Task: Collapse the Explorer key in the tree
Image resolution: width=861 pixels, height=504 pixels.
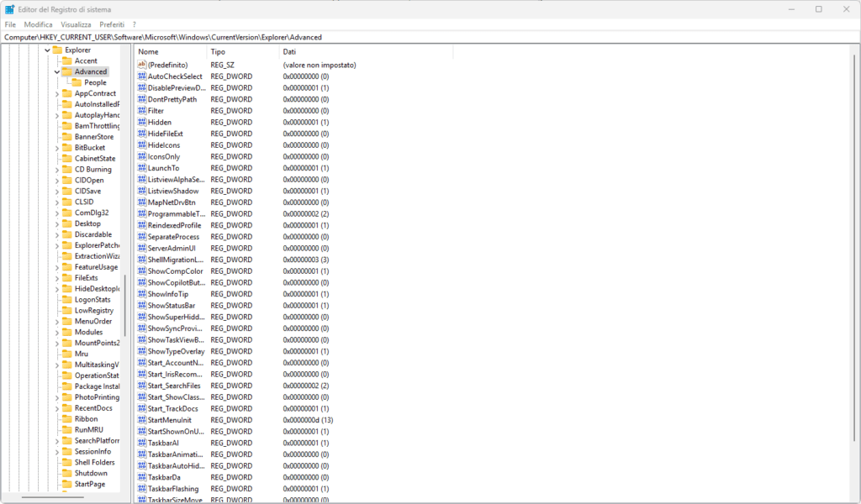Action: coord(47,50)
